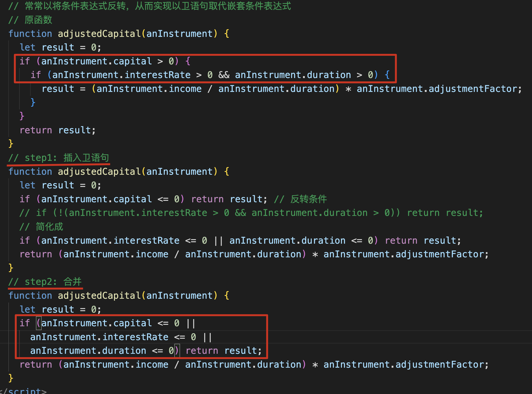Click the comment '// step1: 插入卫语句'

pos(59,158)
